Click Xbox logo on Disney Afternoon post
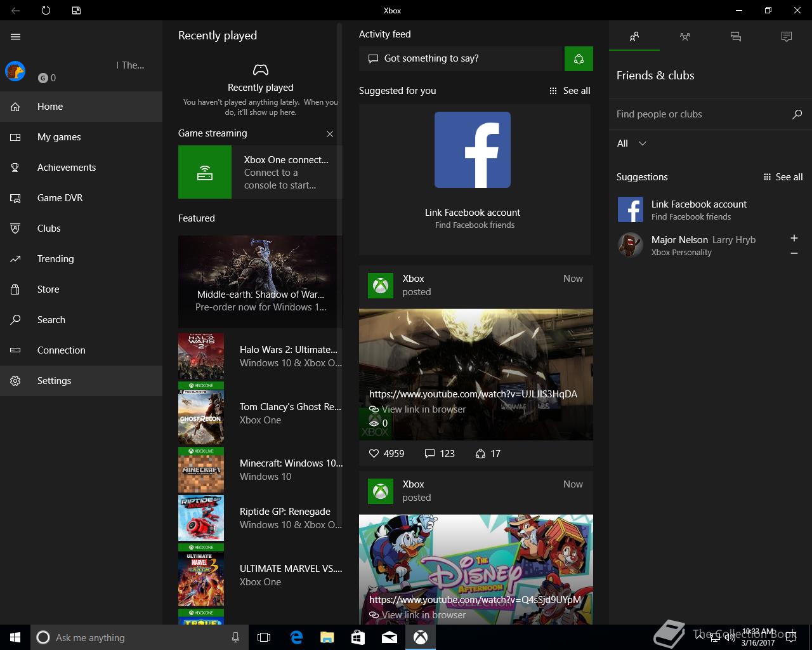 [x=381, y=491]
